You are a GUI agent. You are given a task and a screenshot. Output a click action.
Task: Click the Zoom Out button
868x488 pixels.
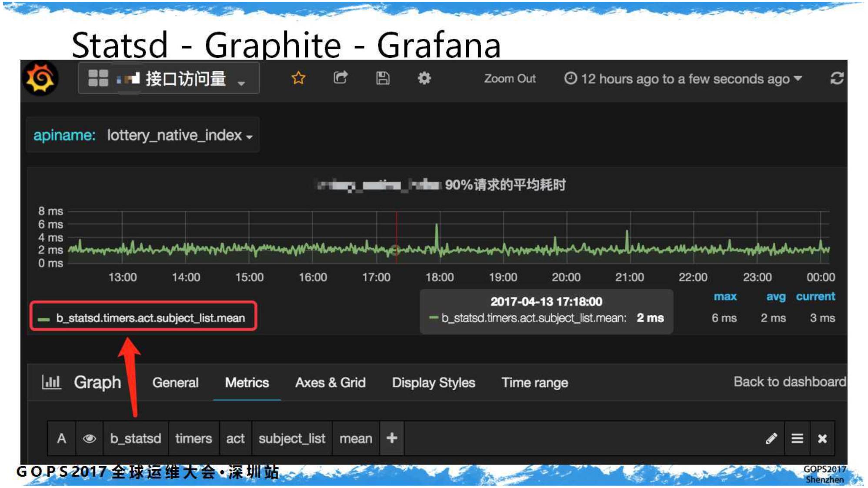tap(510, 79)
